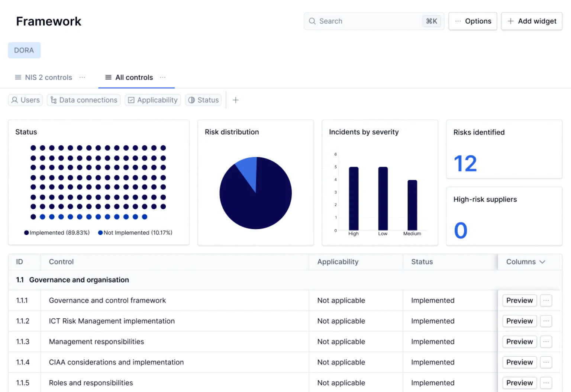Toggle the Users filter chip
Screen dimensions: 571x392
tap(25, 100)
